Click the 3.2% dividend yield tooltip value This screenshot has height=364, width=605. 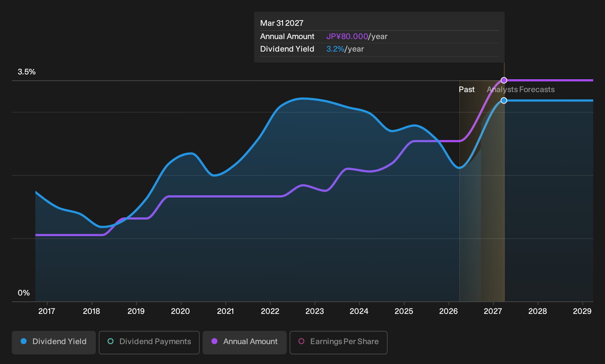coord(335,49)
